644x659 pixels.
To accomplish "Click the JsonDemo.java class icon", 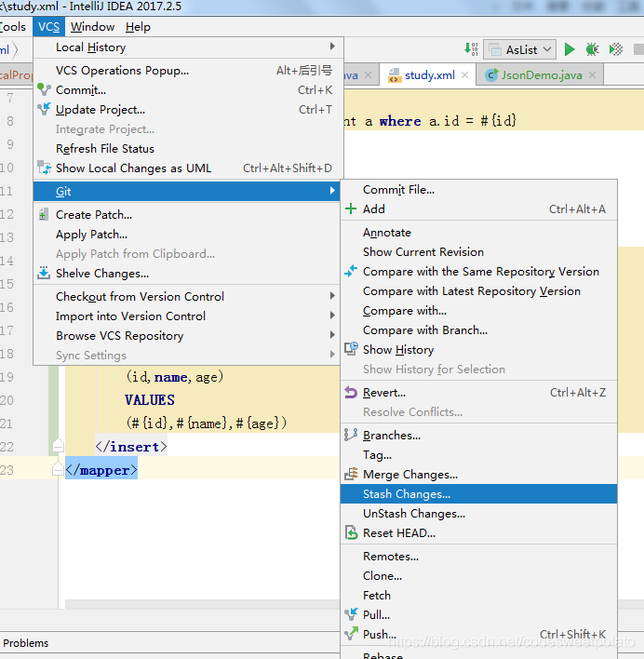I will (x=491, y=75).
